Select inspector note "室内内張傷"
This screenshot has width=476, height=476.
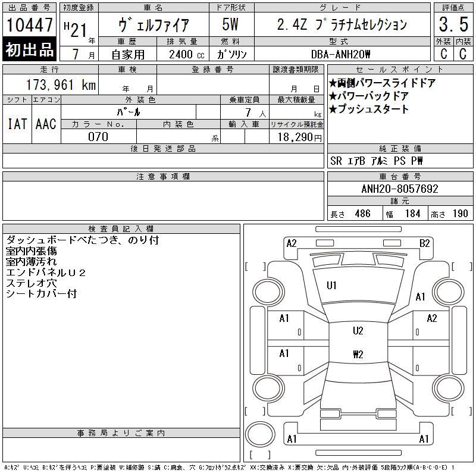click(x=32, y=251)
